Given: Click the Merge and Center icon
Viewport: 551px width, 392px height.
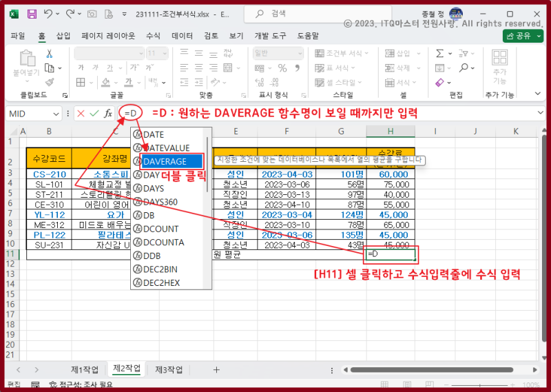Looking at the screenshot, I should pyautogui.click(x=228, y=68).
